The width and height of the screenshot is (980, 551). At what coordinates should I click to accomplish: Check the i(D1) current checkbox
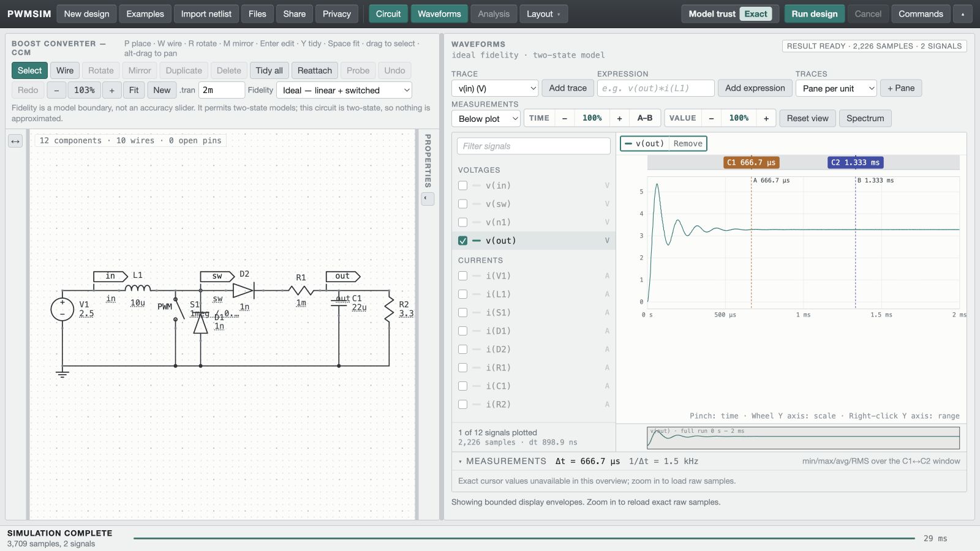462,331
